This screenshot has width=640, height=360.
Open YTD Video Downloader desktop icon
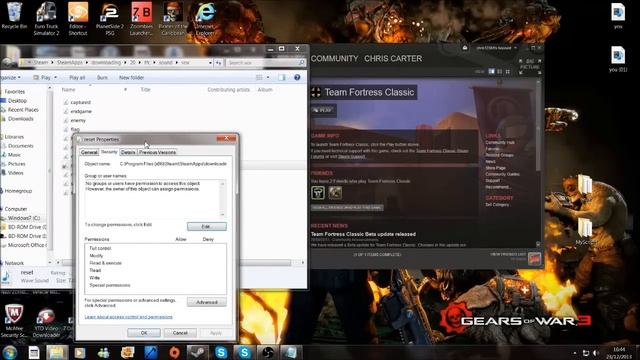point(46,322)
